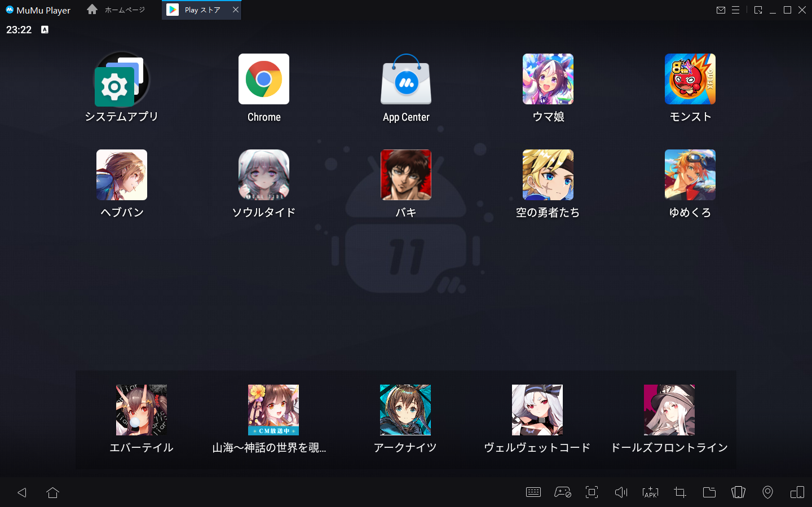
Task: Launch the Chrome browser app
Action: coord(264,79)
